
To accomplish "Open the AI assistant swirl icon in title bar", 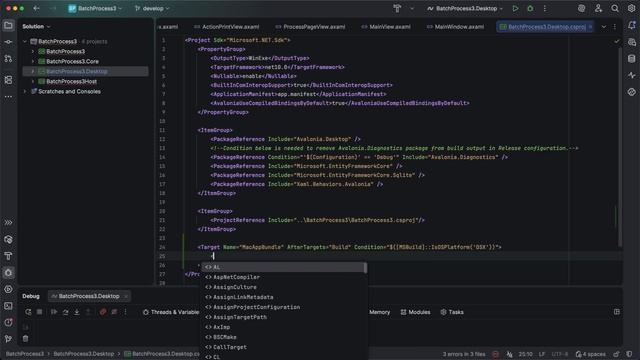I will pos(581,8).
